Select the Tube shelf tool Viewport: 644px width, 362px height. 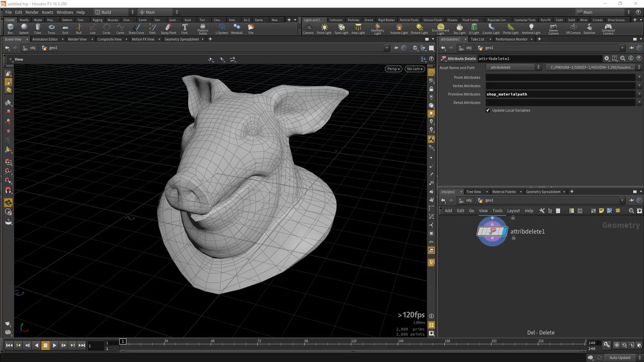pos(38,29)
